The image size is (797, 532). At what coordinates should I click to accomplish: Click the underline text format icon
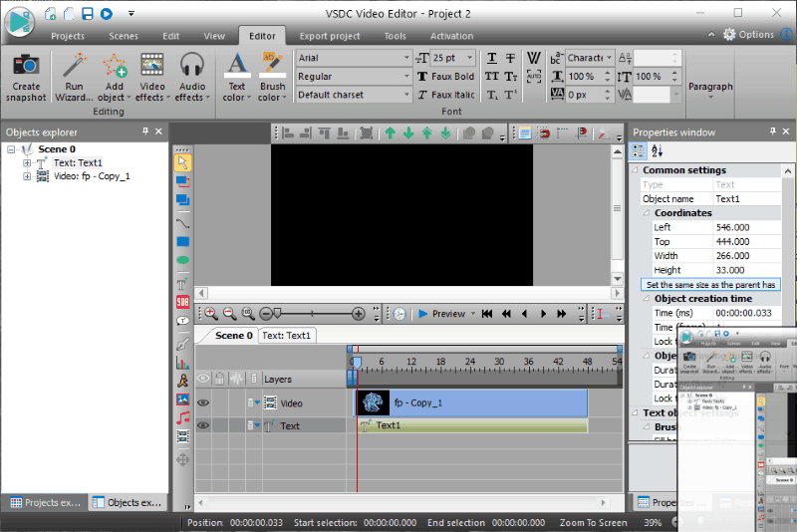pos(492,58)
